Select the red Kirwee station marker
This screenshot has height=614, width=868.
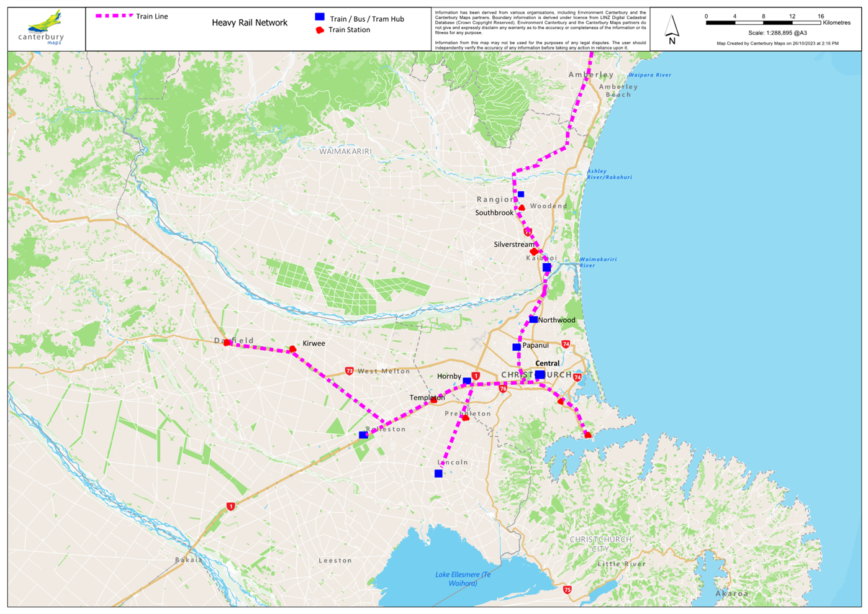(292, 350)
